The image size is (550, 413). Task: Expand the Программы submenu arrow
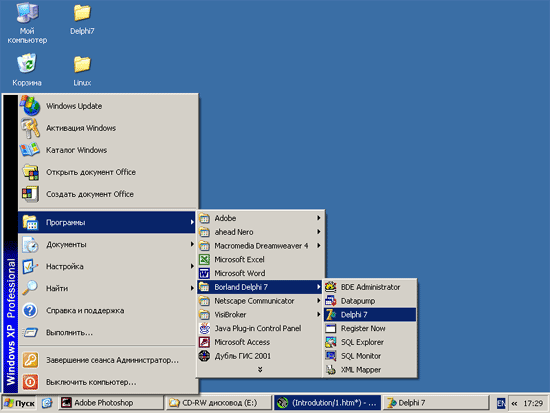coord(192,222)
